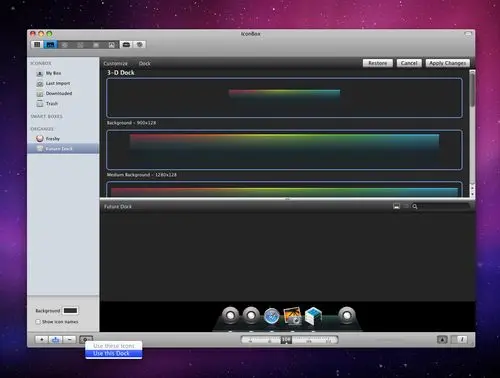The image size is (500, 378).
Task: Click the second speaker icon in dock preview
Action: (251, 315)
